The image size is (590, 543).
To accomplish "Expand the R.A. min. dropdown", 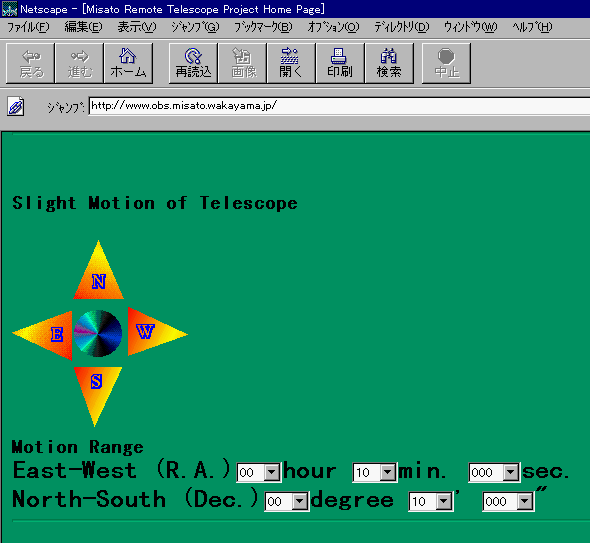I will [x=375, y=472].
